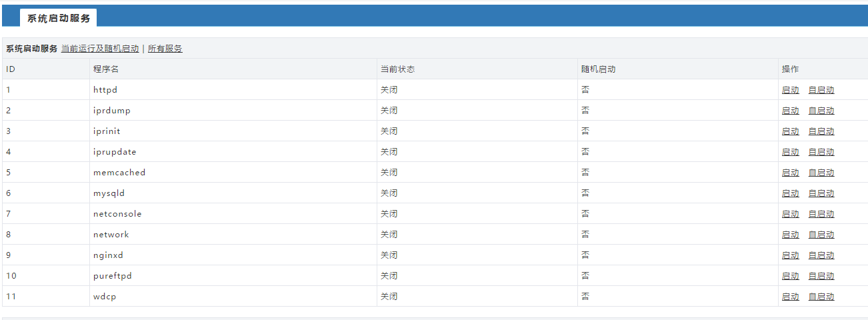Viewport: 868px width, 320px height.
Task: Click 启动 for wdcp
Action: [791, 297]
